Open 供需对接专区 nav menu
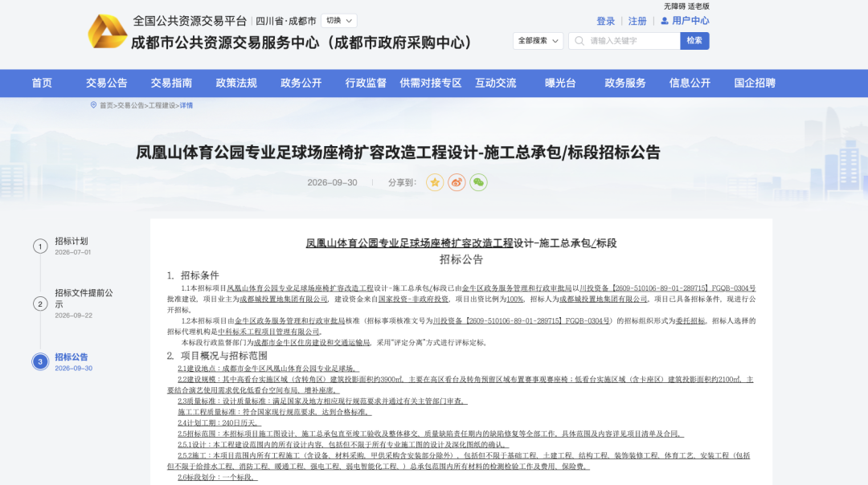868x485 pixels. pos(431,83)
